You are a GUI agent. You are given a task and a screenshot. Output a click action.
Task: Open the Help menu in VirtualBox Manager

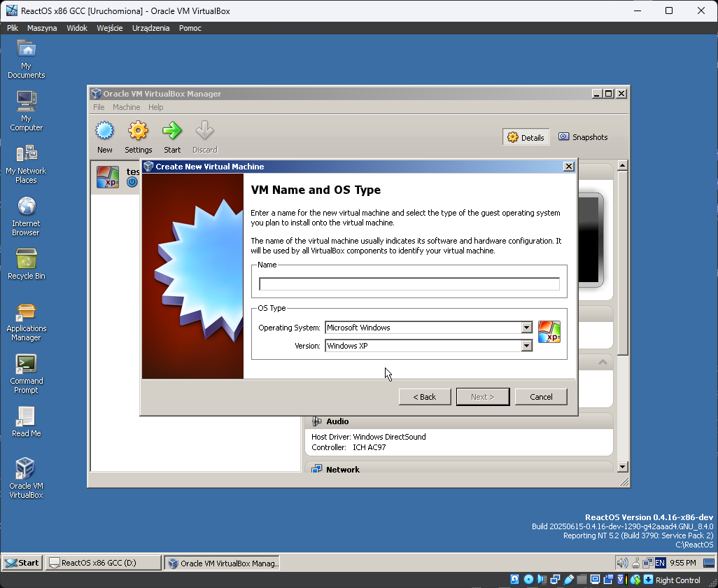point(155,107)
